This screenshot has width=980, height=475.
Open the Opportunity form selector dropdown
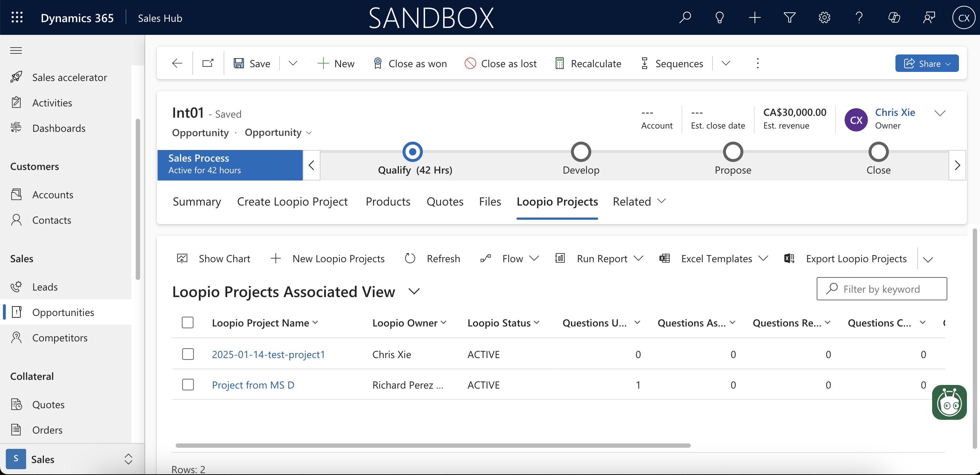coord(278,133)
